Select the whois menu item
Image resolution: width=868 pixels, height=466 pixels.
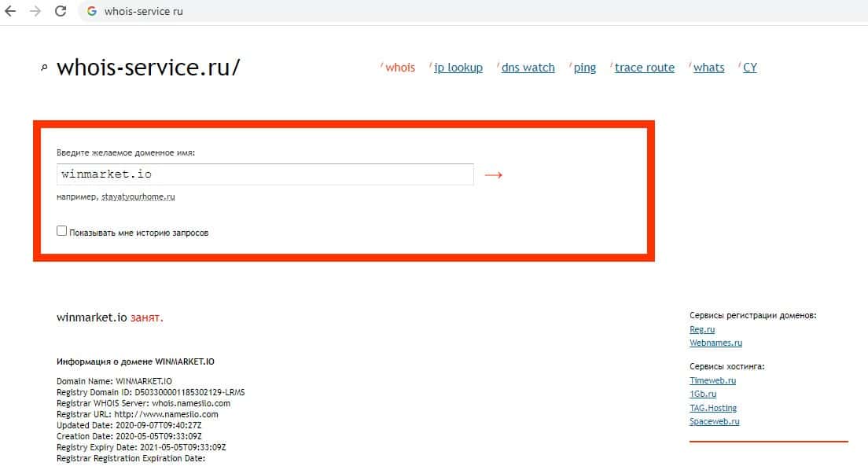coord(399,68)
